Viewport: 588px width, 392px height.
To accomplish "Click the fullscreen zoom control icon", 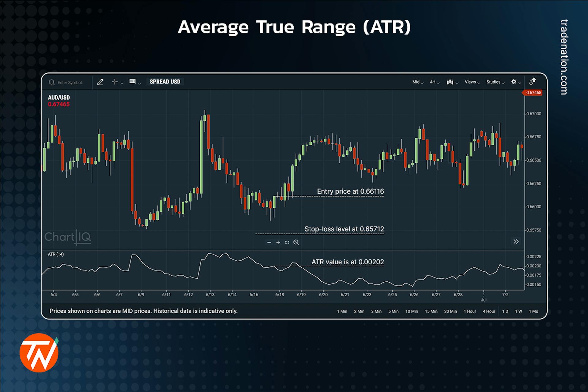I will click(x=287, y=242).
